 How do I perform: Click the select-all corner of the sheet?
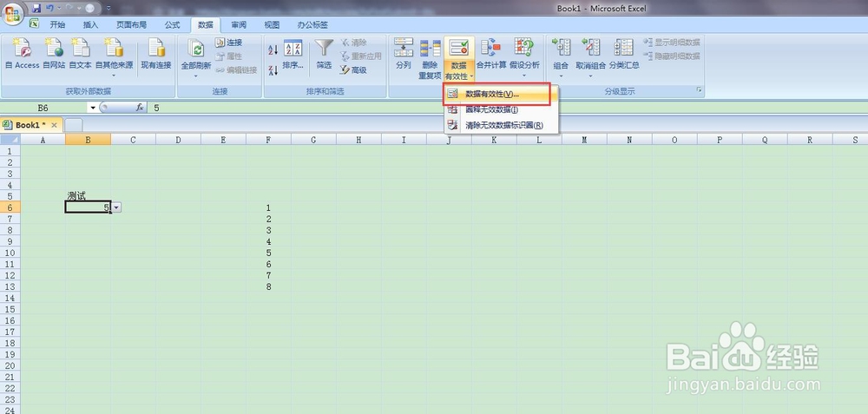(10, 140)
